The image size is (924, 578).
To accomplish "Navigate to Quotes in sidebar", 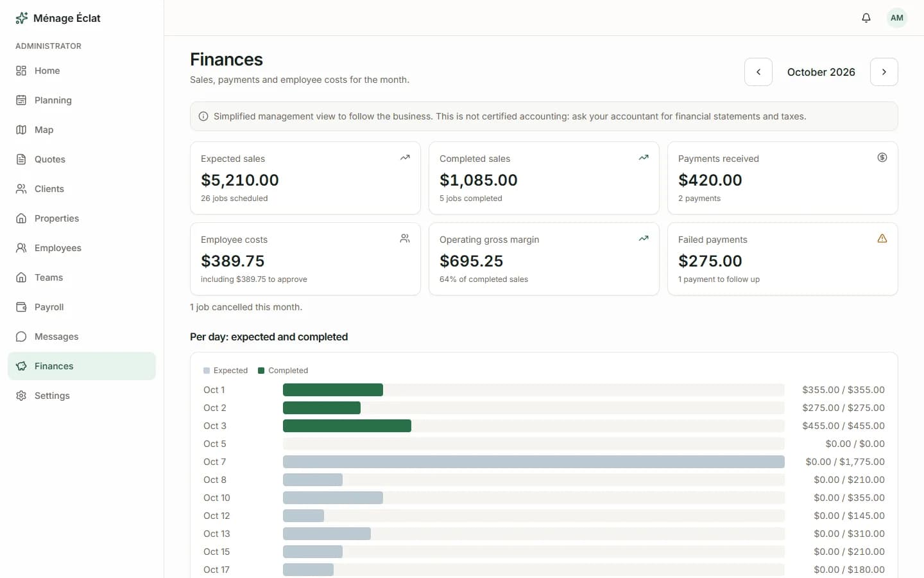I will coord(81,159).
